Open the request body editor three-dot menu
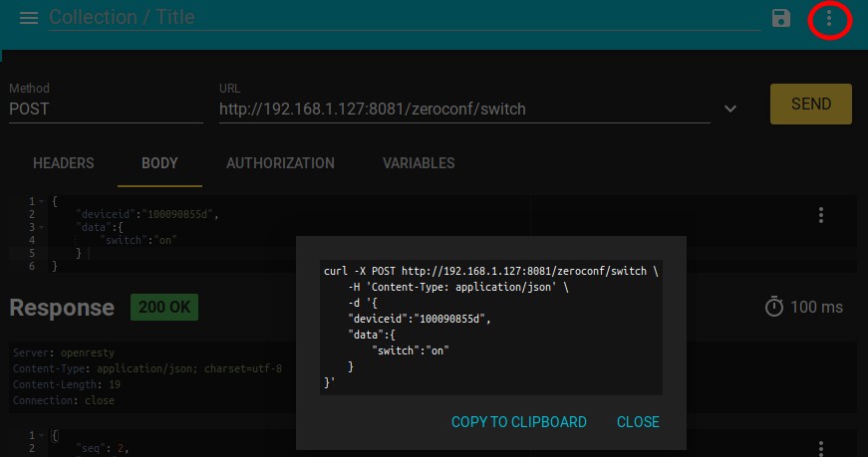The height and width of the screenshot is (457, 868). point(821,215)
